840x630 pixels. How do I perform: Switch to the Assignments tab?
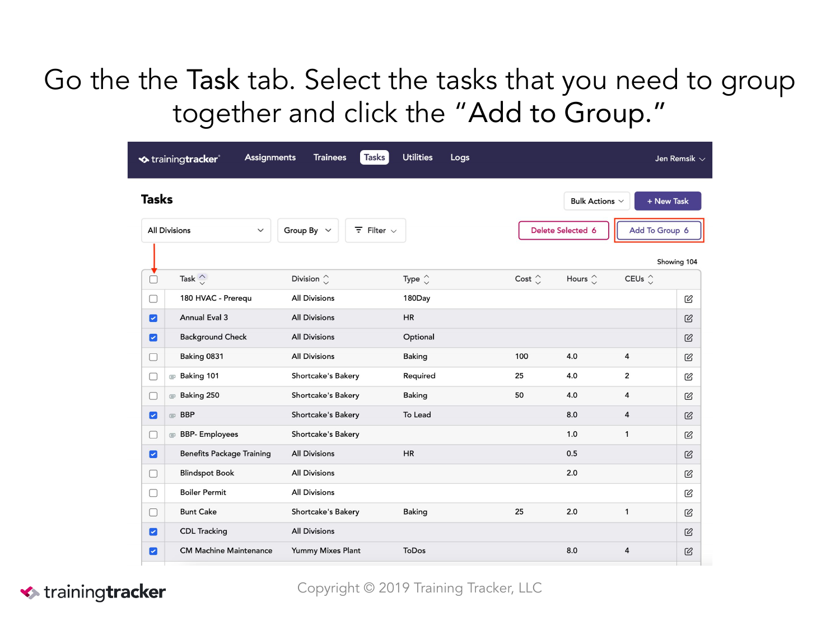[x=270, y=157]
